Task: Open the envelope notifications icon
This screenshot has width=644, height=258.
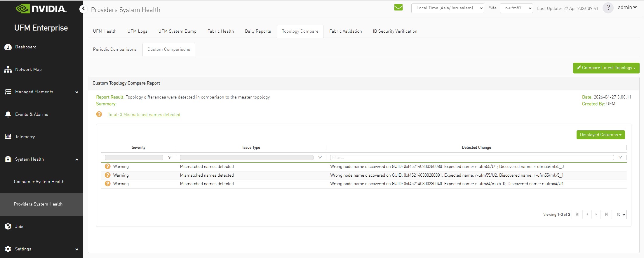Action: pos(398,8)
